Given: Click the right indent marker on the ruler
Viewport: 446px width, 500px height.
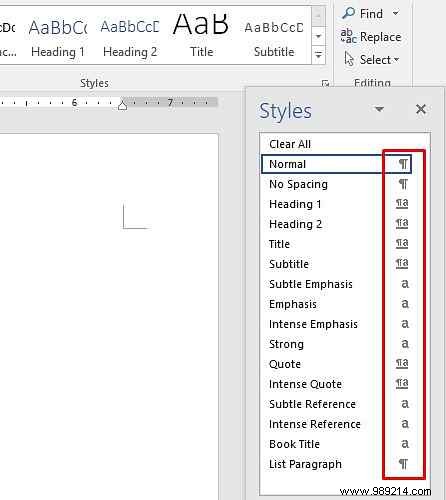Looking at the screenshot, I should (123, 106).
